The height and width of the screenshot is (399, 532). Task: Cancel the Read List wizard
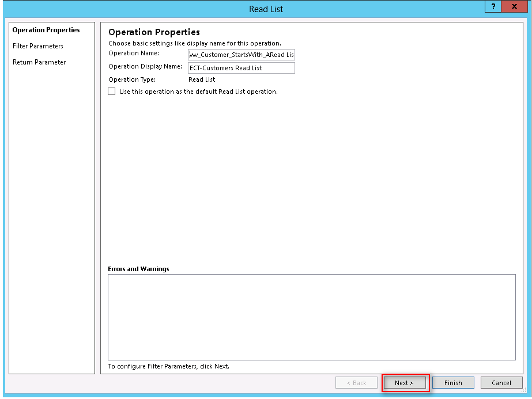pos(501,382)
